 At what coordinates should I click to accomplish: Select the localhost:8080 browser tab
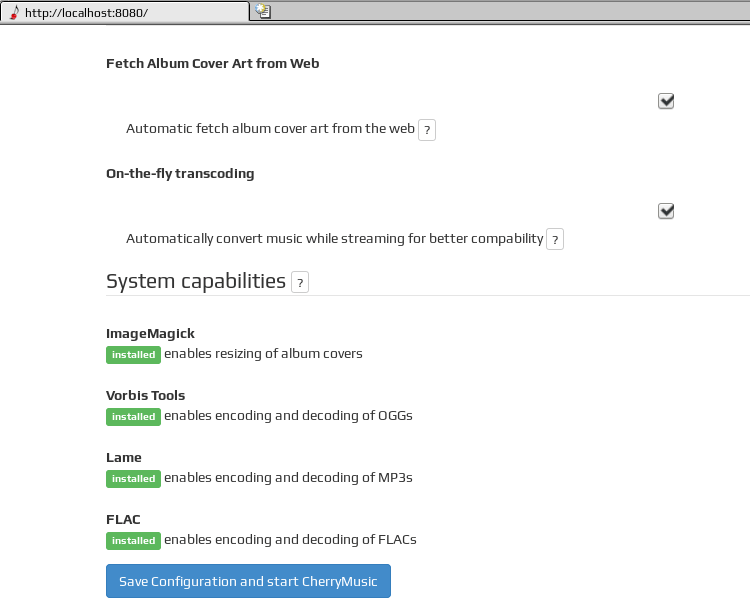coord(124,12)
